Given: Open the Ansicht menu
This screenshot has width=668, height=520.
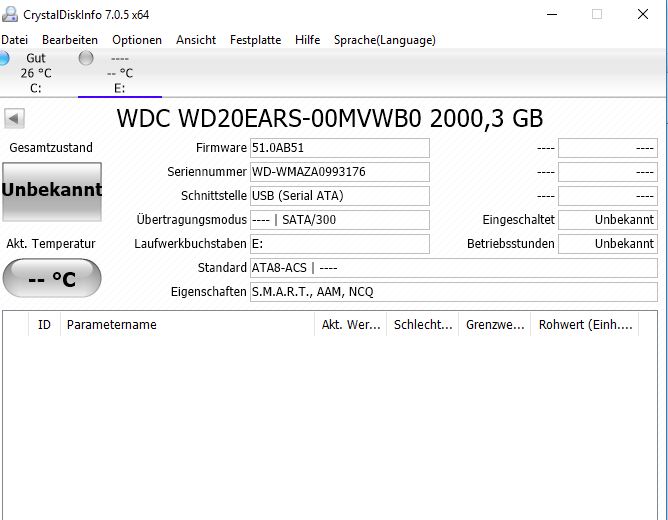Looking at the screenshot, I should point(196,40).
